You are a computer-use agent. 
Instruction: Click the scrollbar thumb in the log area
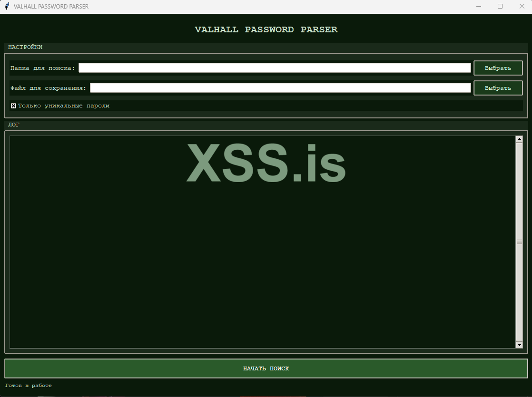[x=519, y=242]
